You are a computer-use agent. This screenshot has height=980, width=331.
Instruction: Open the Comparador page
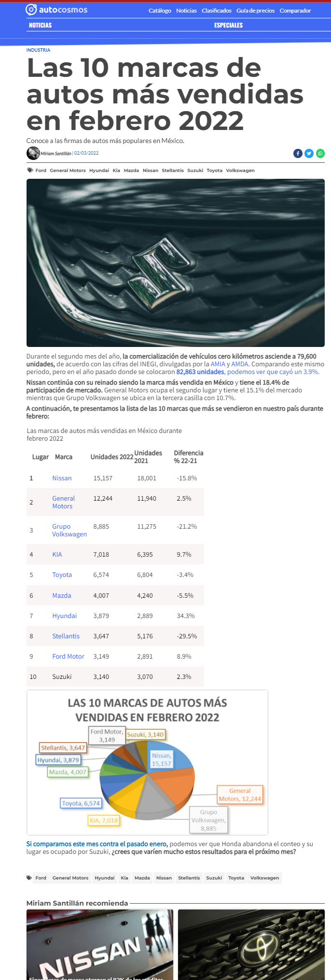pyautogui.click(x=295, y=11)
